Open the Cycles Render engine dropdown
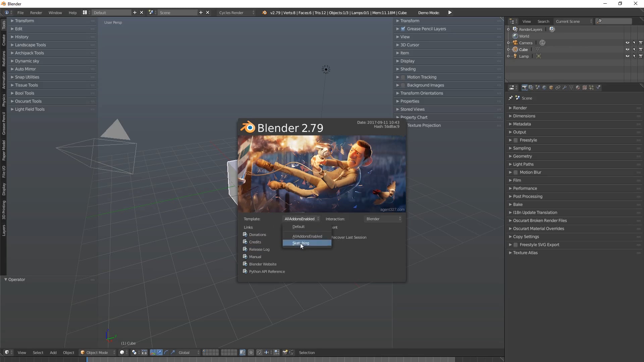This screenshot has height=362, width=644. tap(236, 12)
